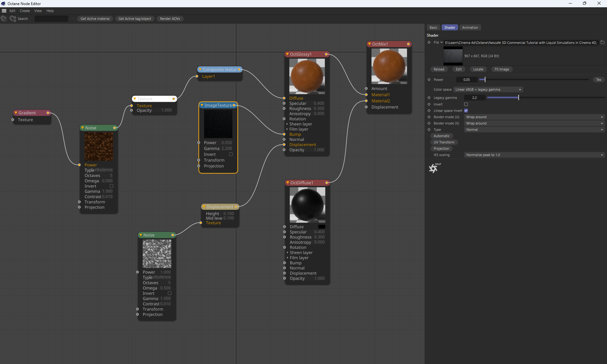The image size is (607, 364).
Task: Click the Power keyframe diamond icon
Action: pos(429,80)
